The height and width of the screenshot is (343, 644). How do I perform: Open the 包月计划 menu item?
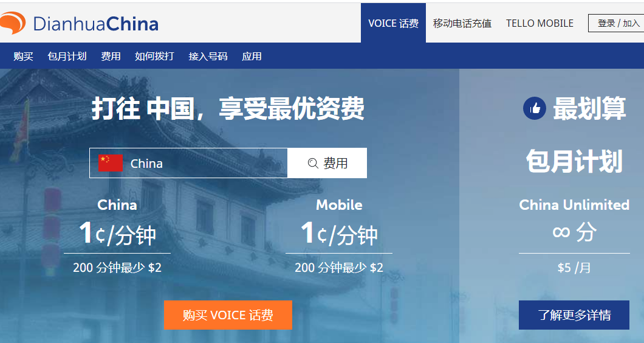(x=67, y=57)
